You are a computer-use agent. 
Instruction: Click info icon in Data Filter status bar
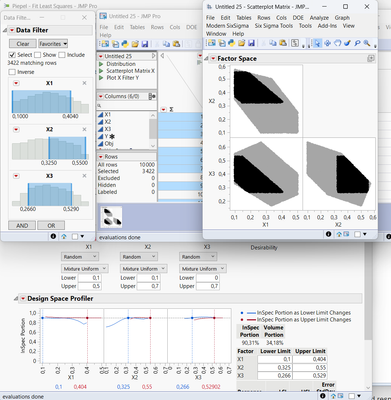point(53,236)
